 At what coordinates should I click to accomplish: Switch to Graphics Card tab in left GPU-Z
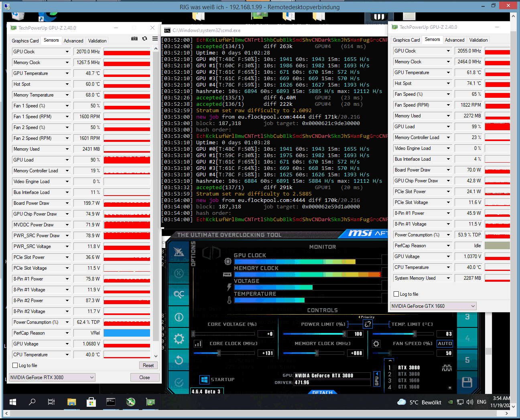(25, 41)
